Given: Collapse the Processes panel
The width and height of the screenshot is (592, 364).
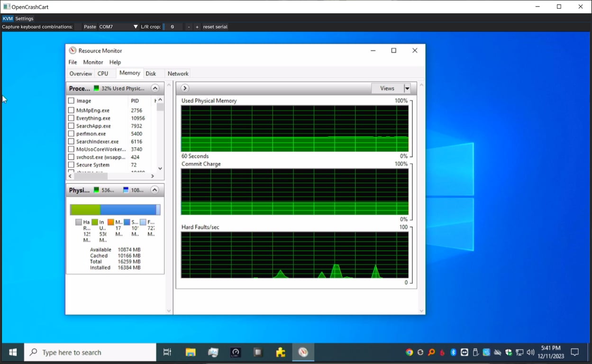Looking at the screenshot, I should point(155,88).
